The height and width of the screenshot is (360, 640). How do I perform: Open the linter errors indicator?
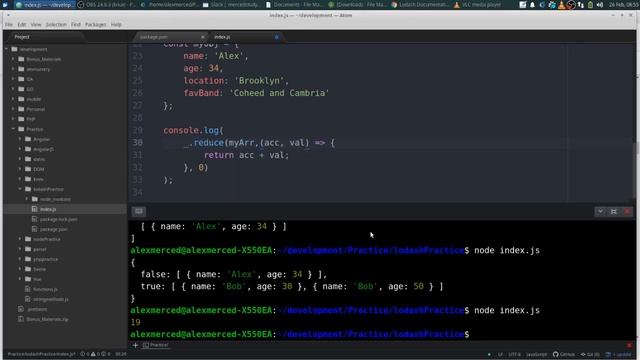[84, 354]
